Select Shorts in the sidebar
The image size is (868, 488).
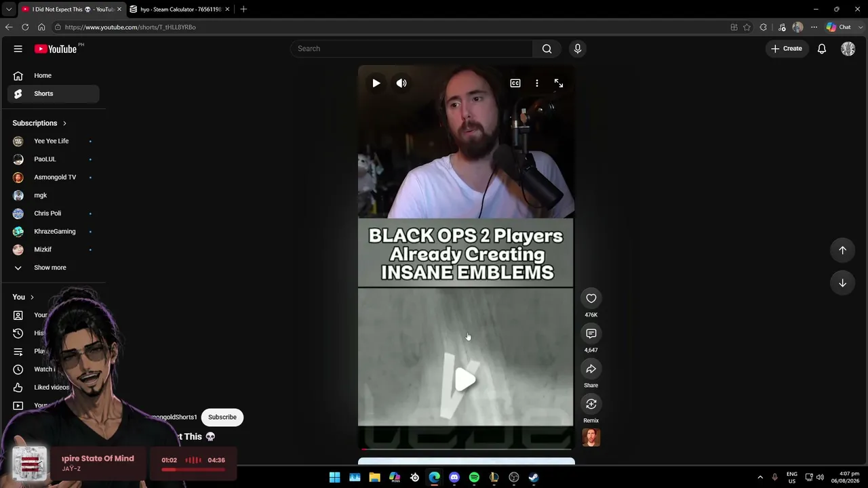(54, 94)
